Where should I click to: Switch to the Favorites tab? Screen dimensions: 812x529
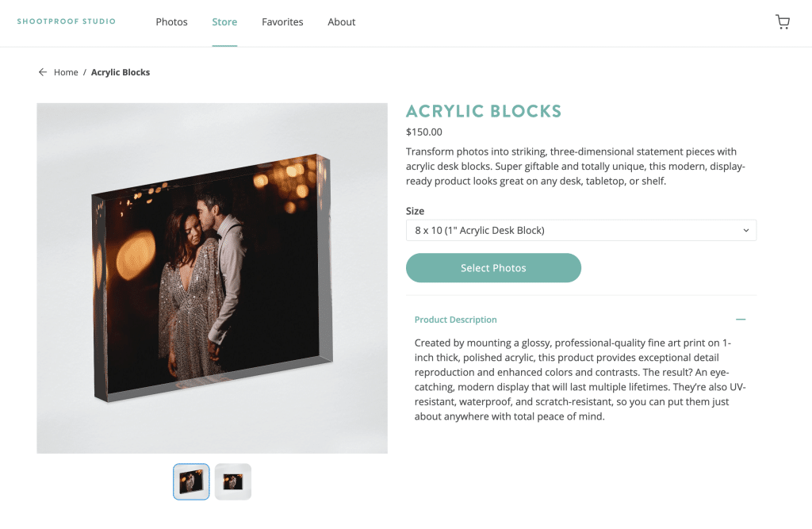[282, 21]
